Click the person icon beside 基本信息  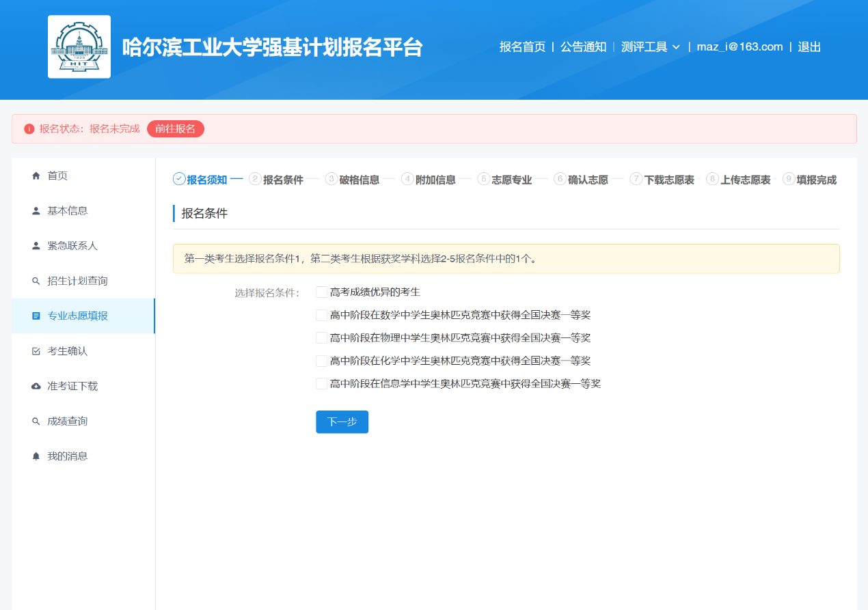(x=36, y=211)
